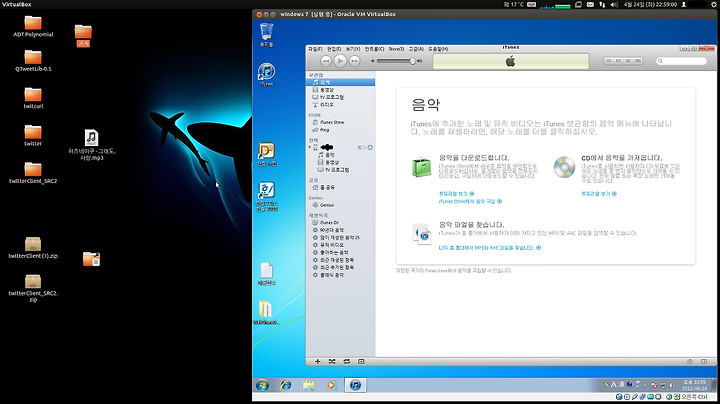Select the 클래식 음악 playlist
The height and width of the screenshot is (404, 720).
pos(340,275)
